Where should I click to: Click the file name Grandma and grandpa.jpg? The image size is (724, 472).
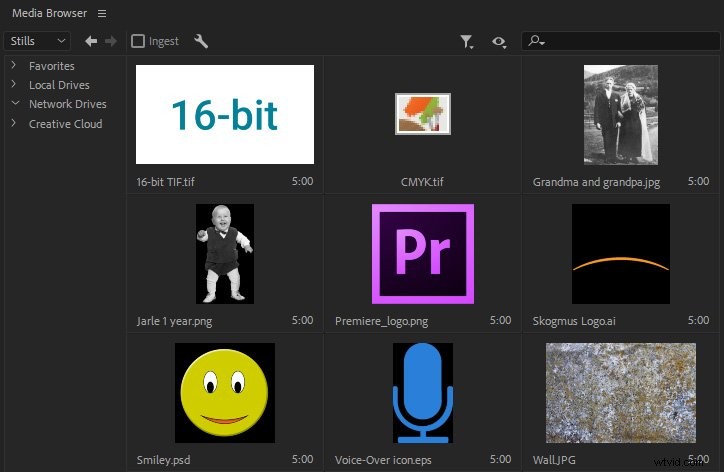pos(596,182)
